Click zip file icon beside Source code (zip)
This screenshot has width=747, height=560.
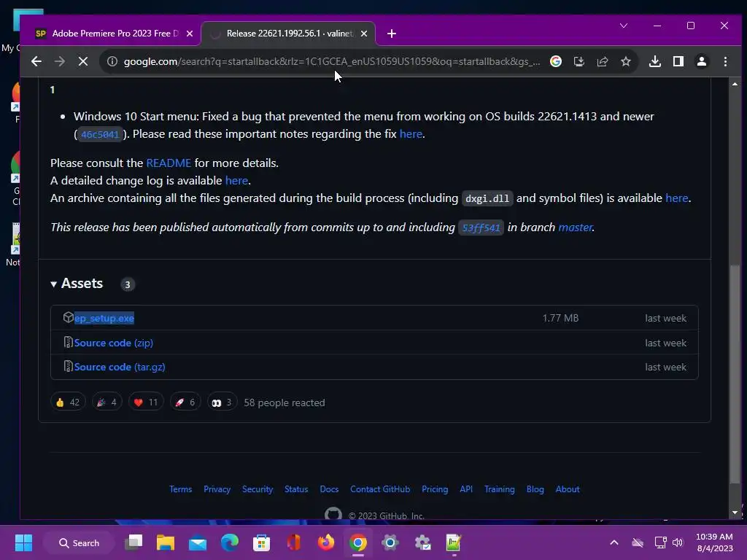tap(68, 343)
